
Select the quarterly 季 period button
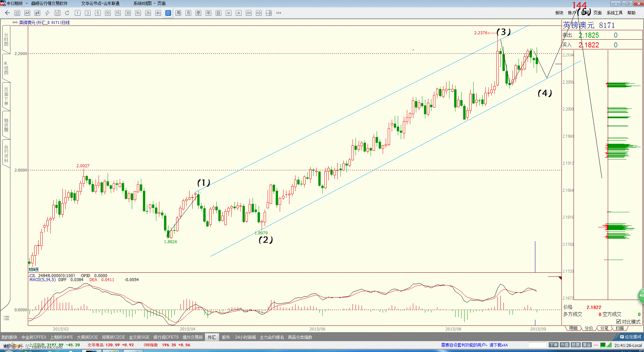point(198,13)
